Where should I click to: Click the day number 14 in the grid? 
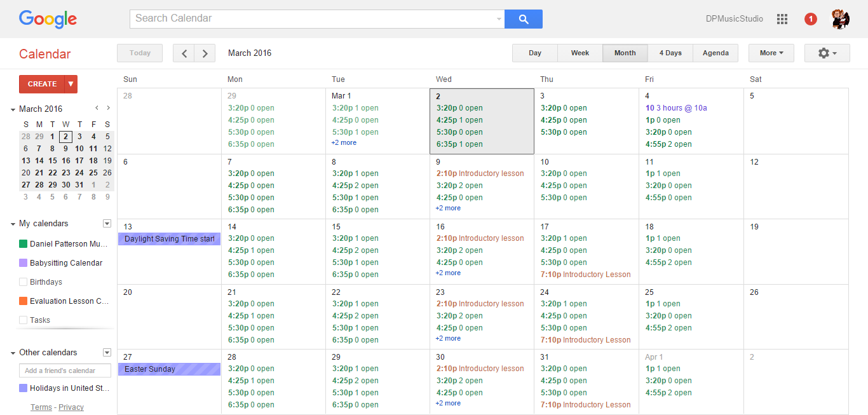click(232, 227)
